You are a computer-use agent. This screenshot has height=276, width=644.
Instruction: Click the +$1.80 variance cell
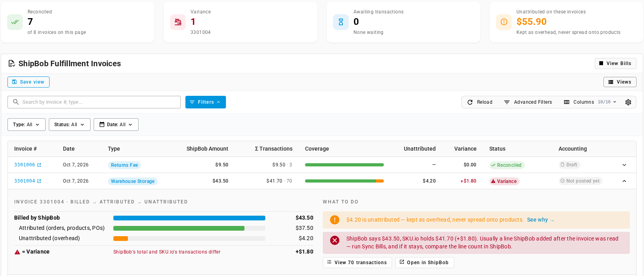coord(468,181)
